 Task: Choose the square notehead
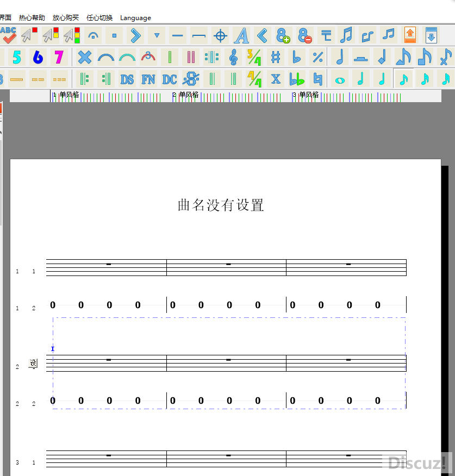(x=425, y=57)
